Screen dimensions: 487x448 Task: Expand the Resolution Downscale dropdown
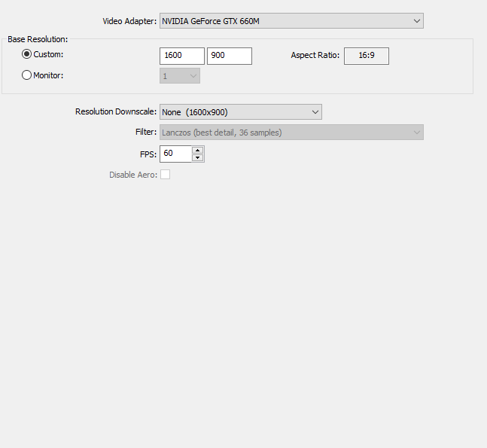click(x=241, y=112)
